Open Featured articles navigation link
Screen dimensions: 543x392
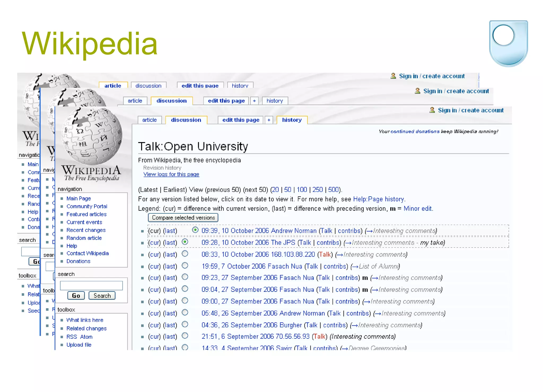pyautogui.click(x=87, y=214)
